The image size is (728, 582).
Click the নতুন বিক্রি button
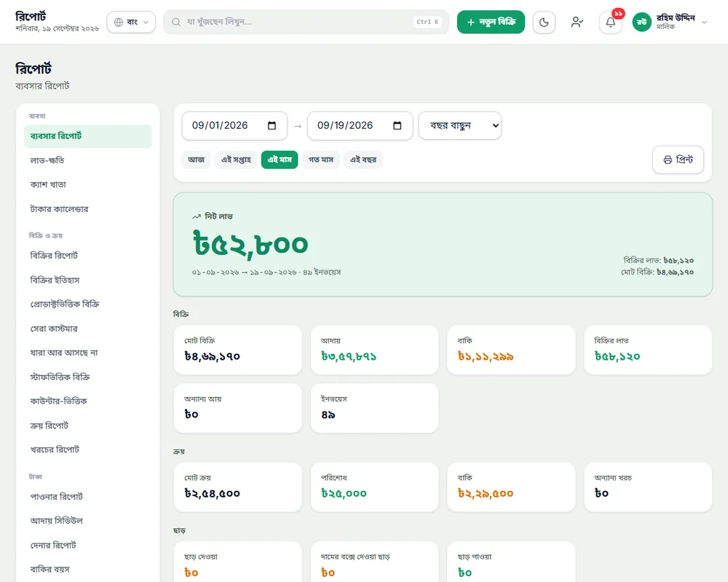click(x=491, y=23)
